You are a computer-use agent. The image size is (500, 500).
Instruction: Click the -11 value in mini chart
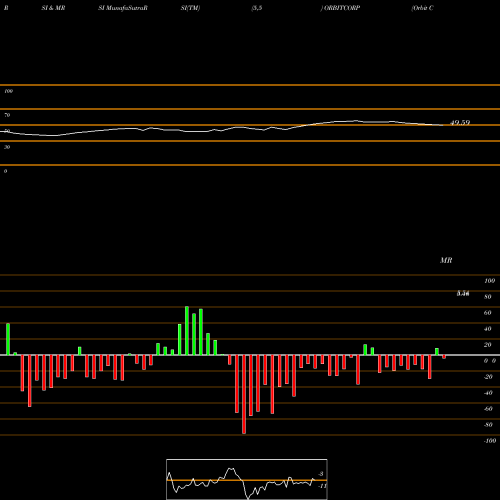pyautogui.click(x=322, y=486)
